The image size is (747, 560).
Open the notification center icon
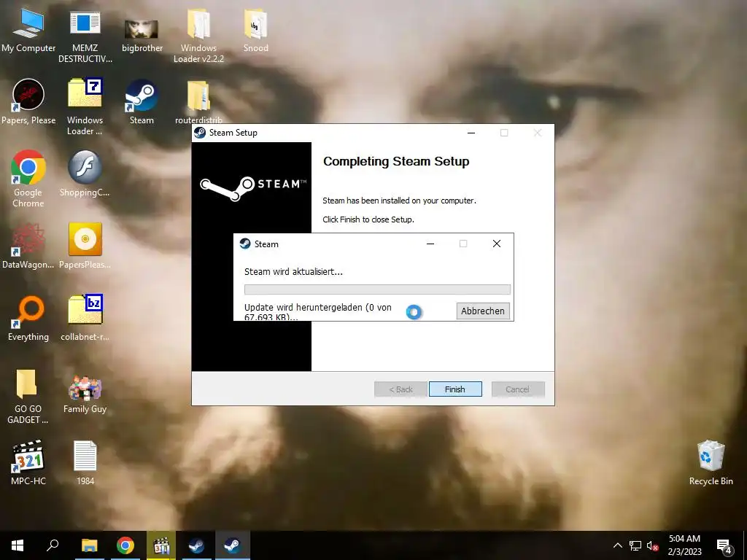click(x=724, y=545)
